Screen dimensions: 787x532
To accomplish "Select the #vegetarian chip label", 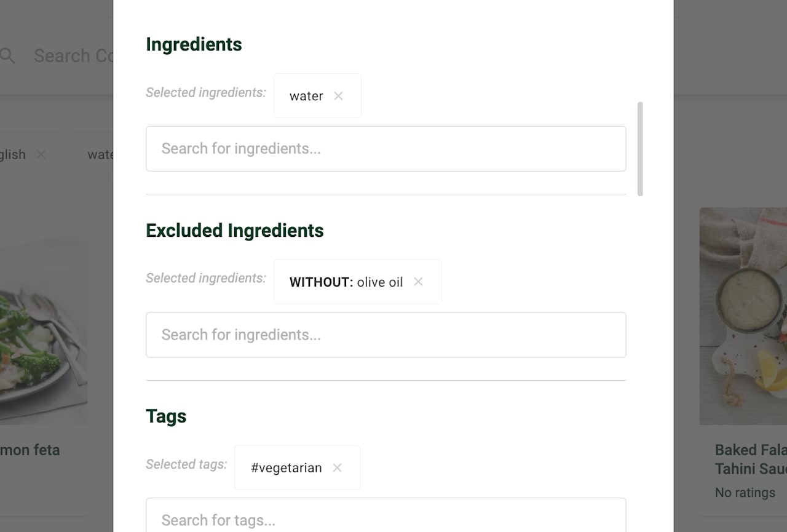I will coord(286,468).
